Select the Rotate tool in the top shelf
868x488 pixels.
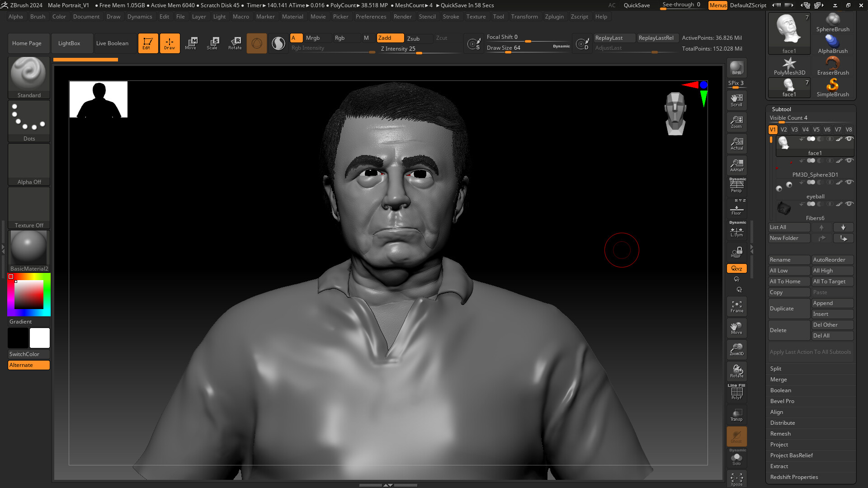[x=235, y=43]
